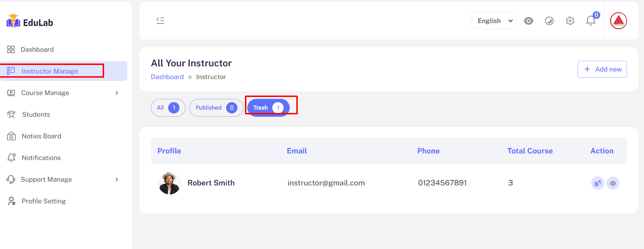
Task: Switch to the All instructors tab
Action: 168,108
